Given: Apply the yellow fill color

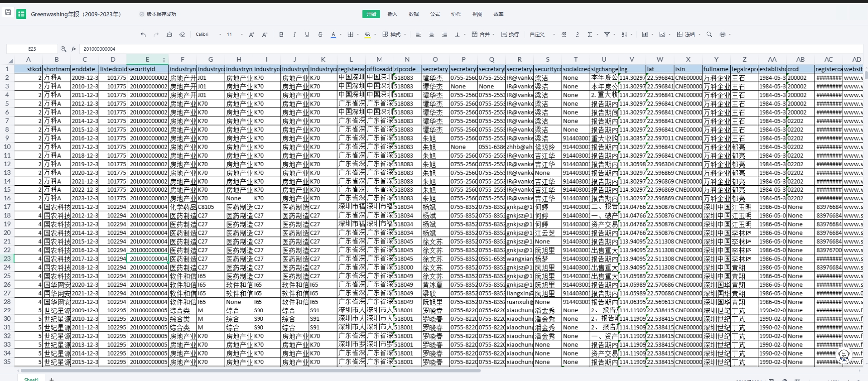Looking at the screenshot, I should point(367,34).
